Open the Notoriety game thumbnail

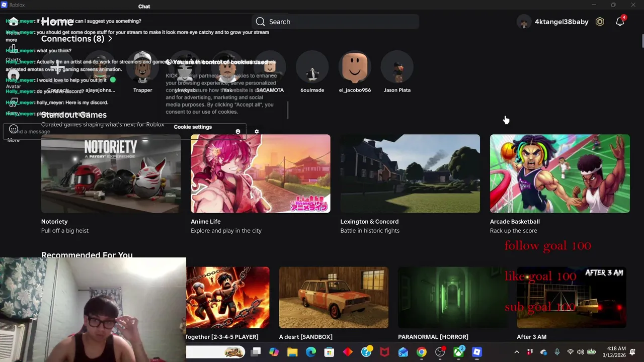click(x=111, y=173)
